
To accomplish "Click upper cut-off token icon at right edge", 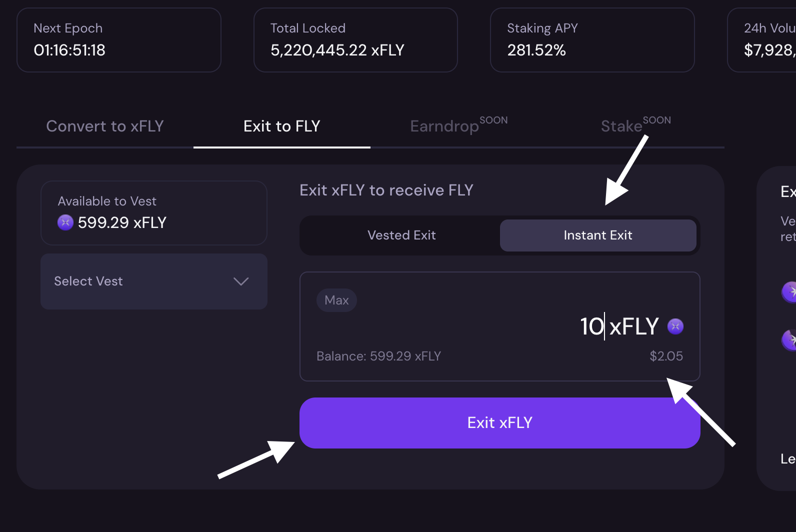I will point(789,292).
